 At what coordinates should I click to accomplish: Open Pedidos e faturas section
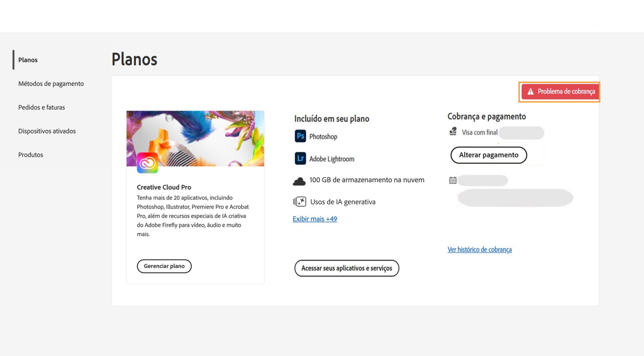[x=42, y=107]
